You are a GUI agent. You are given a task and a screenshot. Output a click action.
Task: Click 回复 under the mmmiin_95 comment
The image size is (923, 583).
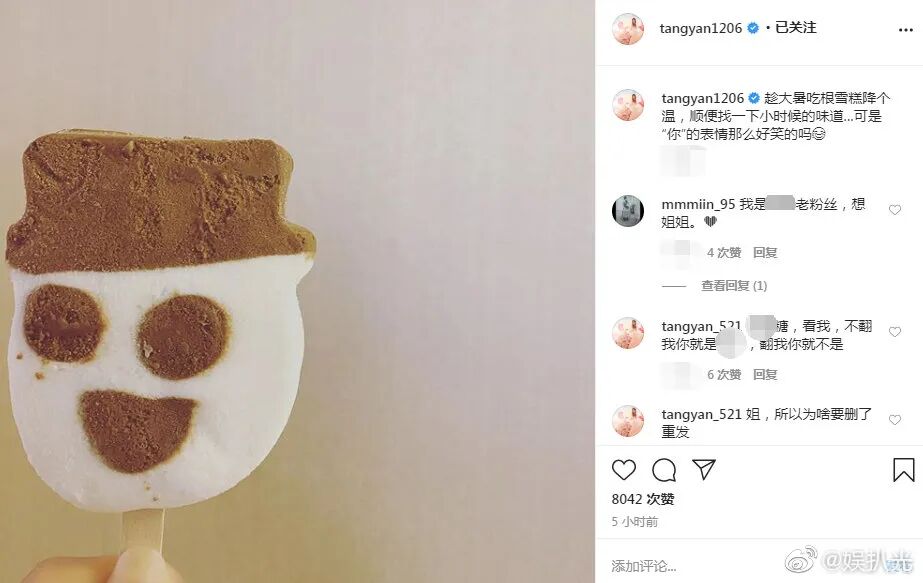click(x=765, y=253)
